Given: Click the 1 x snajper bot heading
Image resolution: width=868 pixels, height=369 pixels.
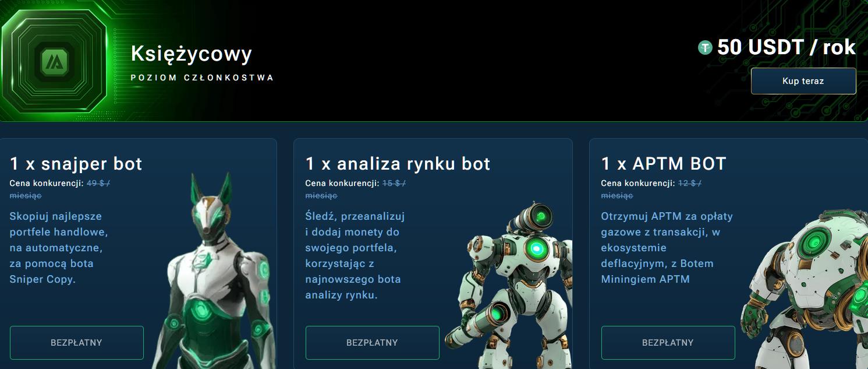Looking at the screenshot, I should point(76,164).
